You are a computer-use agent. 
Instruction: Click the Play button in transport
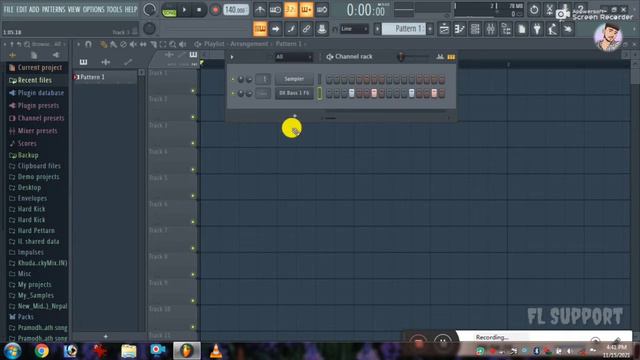[184, 10]
